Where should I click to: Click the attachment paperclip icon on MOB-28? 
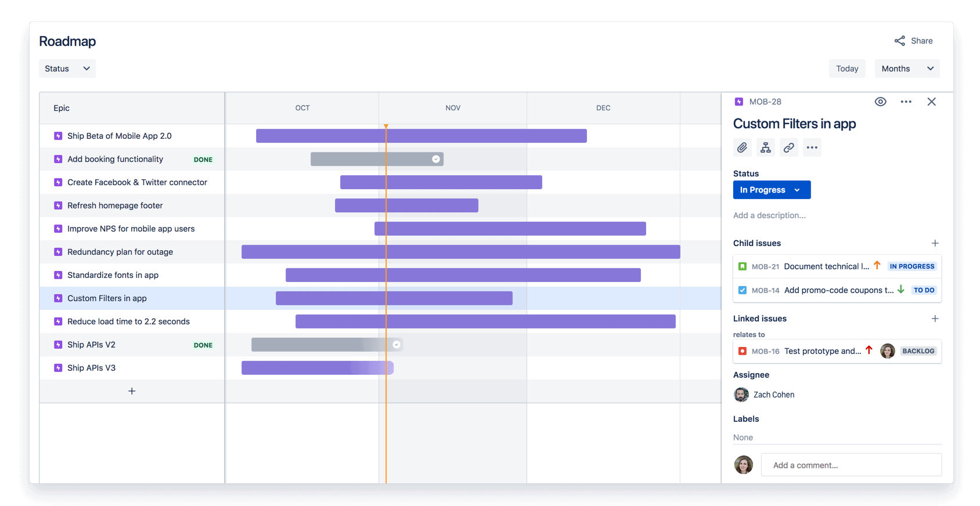click(x=742, y=147)
